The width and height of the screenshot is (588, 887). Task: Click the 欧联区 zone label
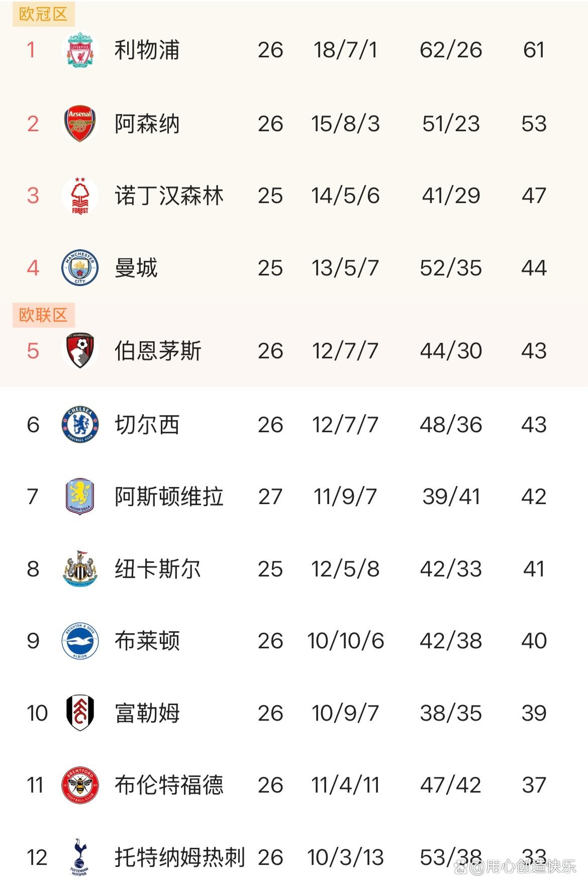coord(43,315)
